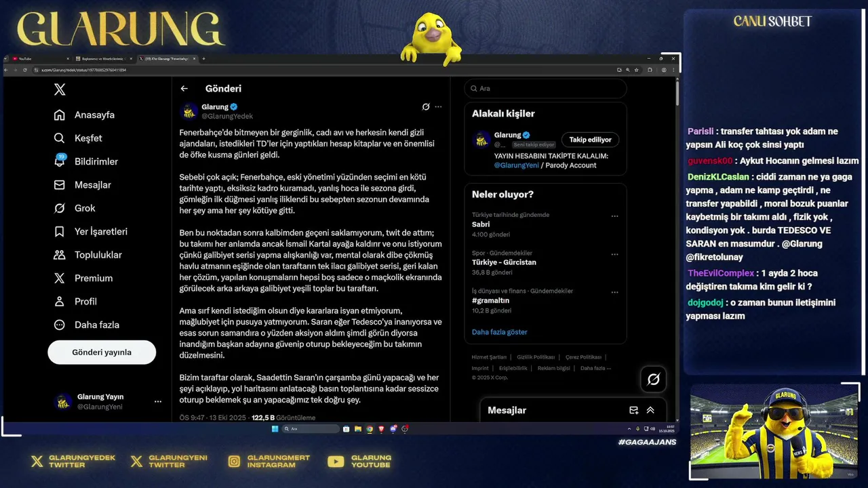Click Daha fazla göster link
The image size is (868, 488).
click(x=500, y=332)
